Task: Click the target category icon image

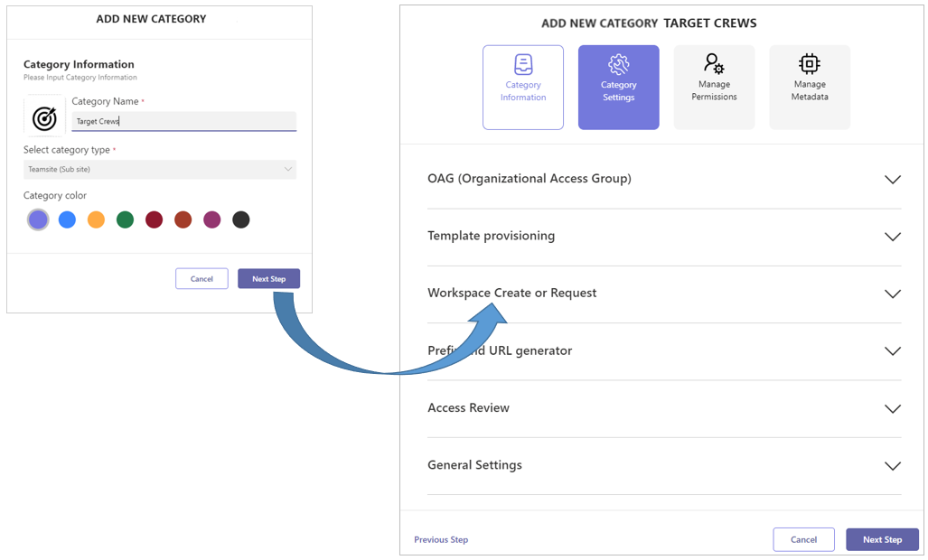Action: [44, 118]
